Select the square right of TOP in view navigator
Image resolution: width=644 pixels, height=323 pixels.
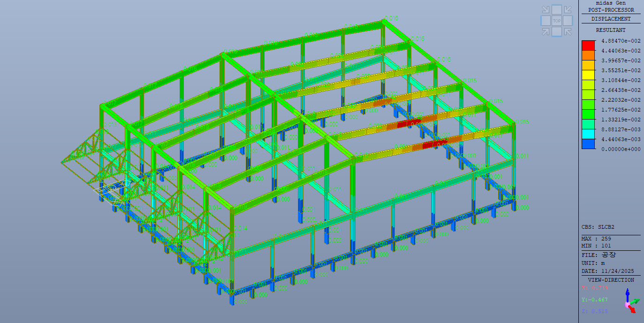point(568,21)
